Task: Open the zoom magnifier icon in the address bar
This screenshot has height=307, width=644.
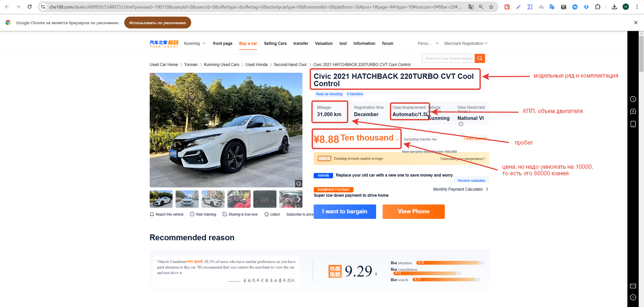Action: tap(481, 7)
